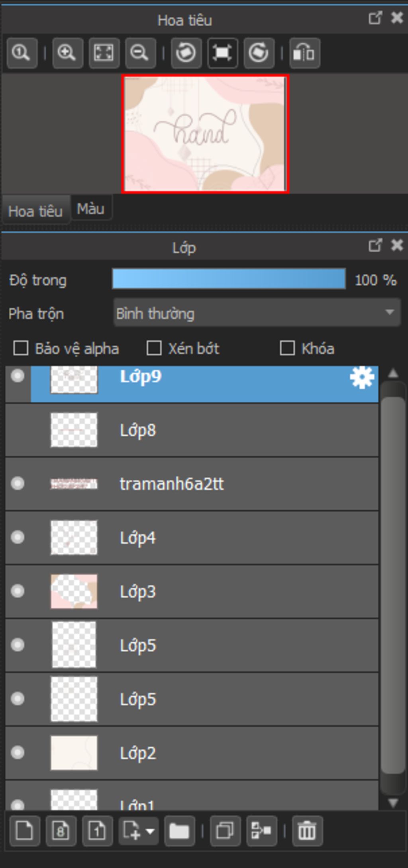Enable the Bảo vệ alpha checkbox
The height and width of the screenshot is (868, 408).
click(x=21, y=348)
